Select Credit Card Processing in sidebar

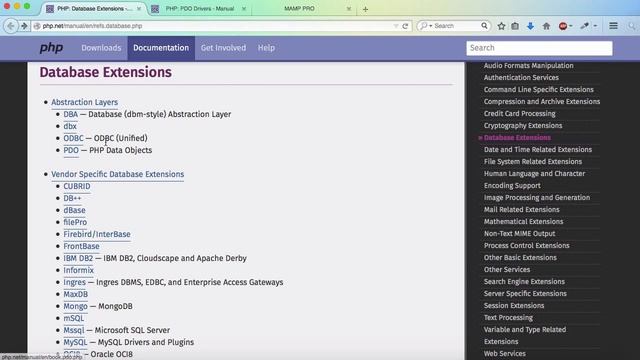(520, 113)
